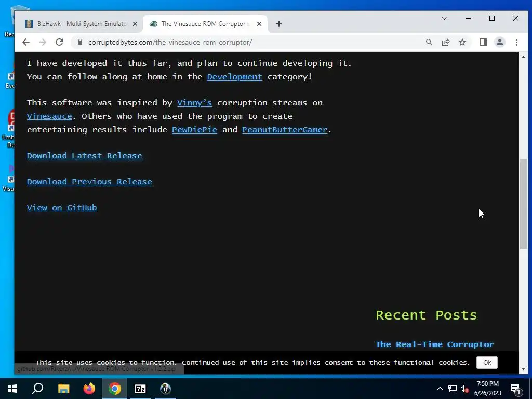532x399 pixels.
Task: Click the address bar URL field
Action: [251, 42]
